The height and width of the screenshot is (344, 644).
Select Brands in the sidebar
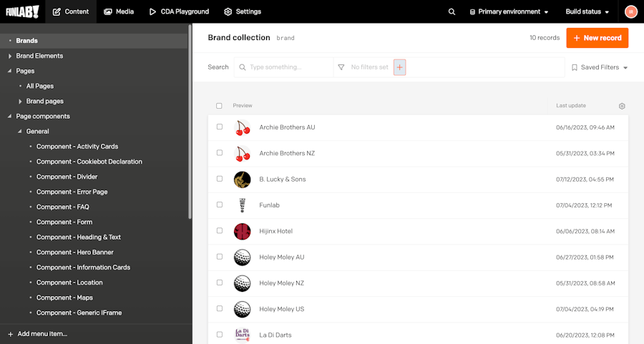pyautogui.click(x=94, y=41)
